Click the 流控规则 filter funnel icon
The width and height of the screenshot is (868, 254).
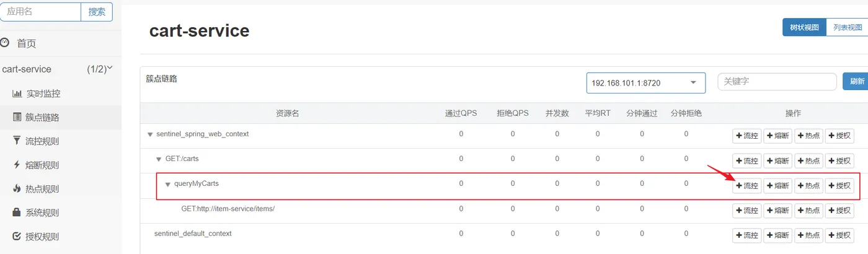click(x=17, y=141)
